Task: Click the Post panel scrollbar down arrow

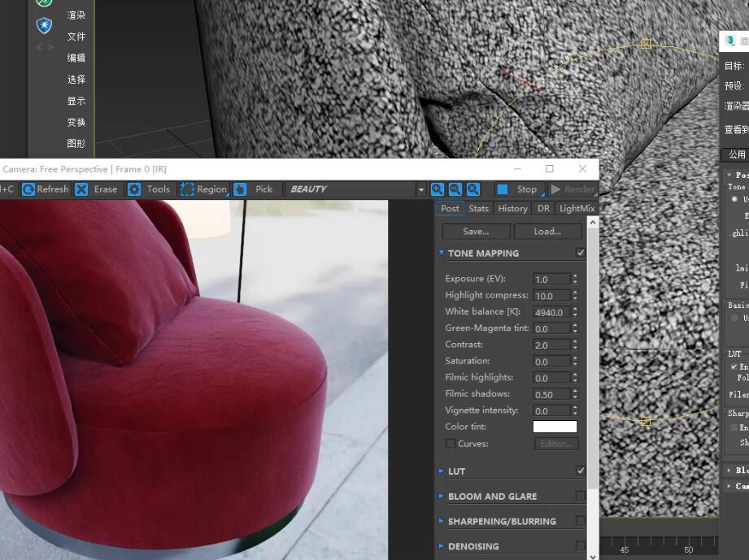Action: pos(592,556)
